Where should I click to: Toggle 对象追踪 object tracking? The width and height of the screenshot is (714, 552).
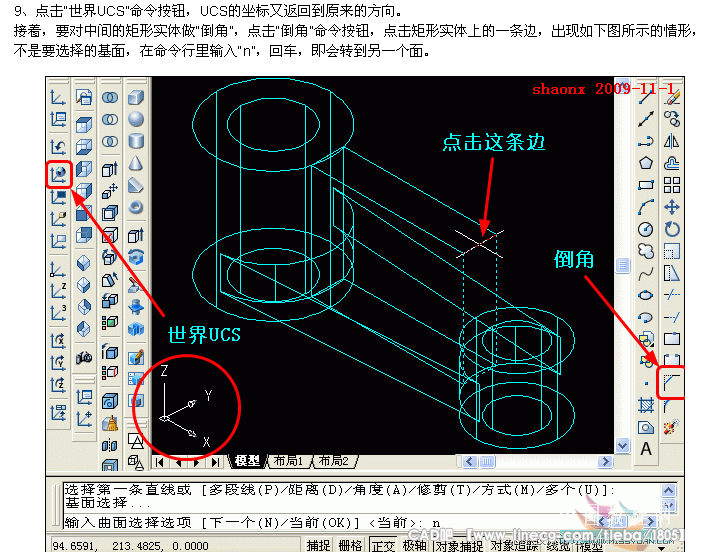(x=515, y=545)
